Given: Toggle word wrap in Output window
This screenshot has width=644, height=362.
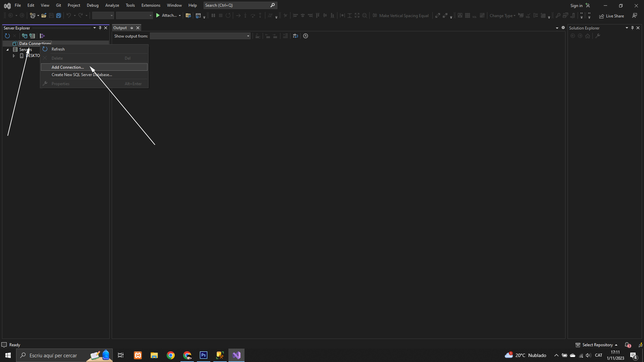Looking at the screenshot, I should (295, 36).
